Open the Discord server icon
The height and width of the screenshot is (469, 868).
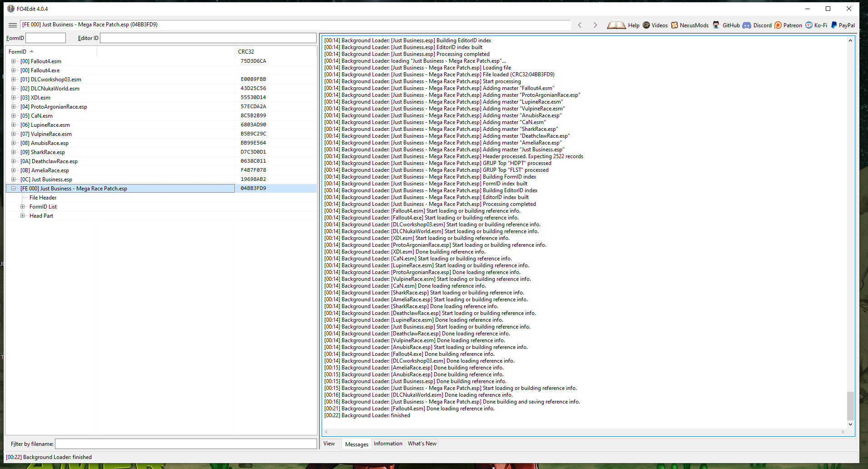pos(747,25)
